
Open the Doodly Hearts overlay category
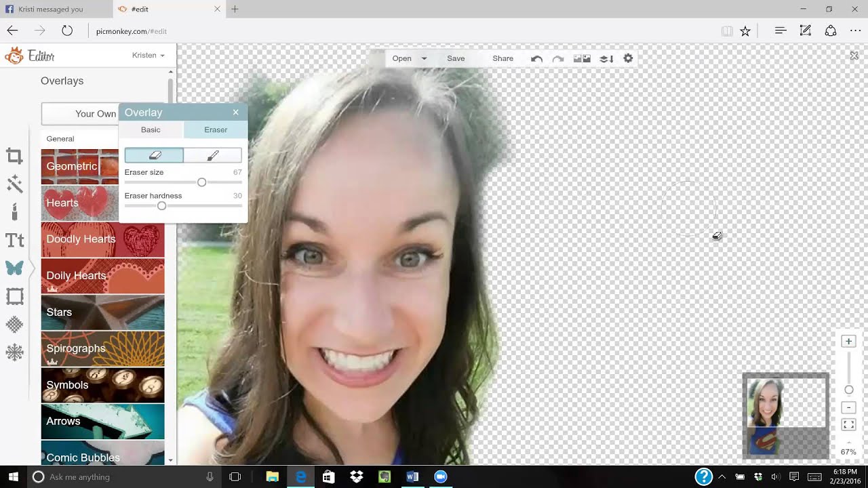coord(102,239)
